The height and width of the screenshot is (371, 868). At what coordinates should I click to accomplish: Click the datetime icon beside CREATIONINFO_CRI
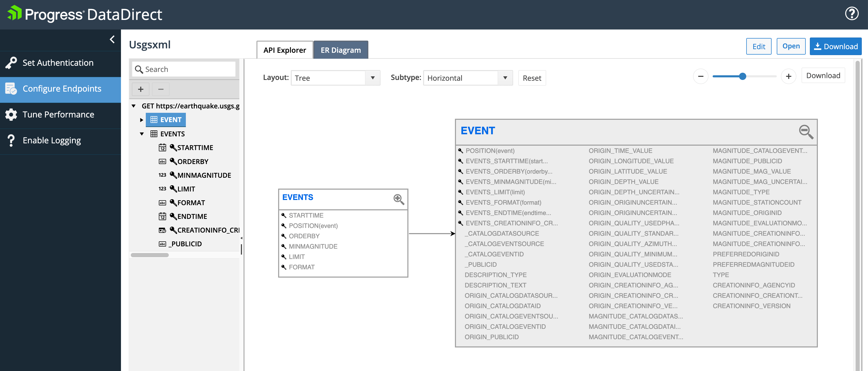click(162, 230)
